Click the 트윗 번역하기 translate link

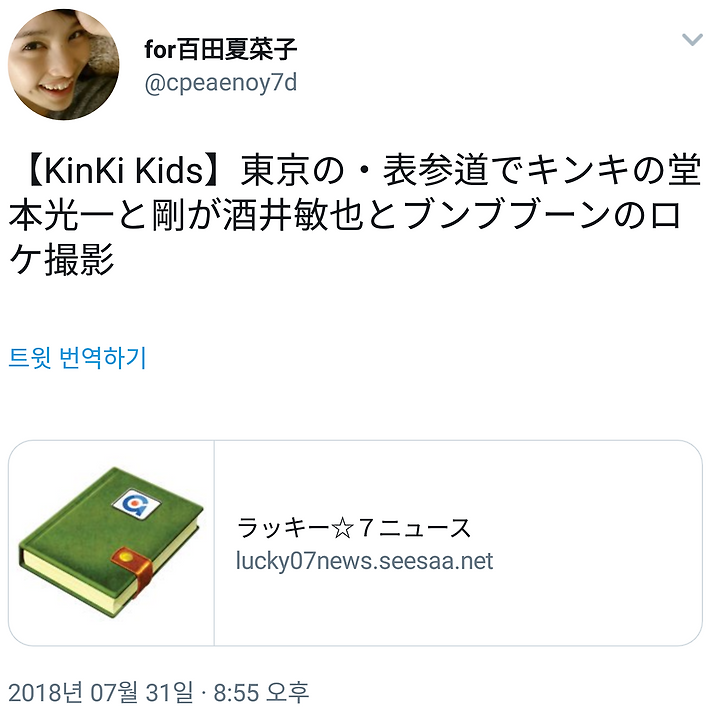click(78, 358)
